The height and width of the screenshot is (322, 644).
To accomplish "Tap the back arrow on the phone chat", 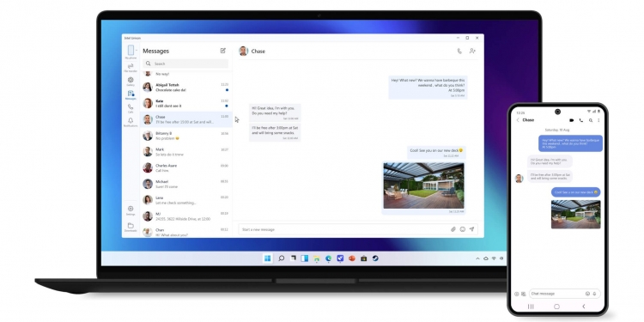I will pyautogui.click(x=518, y=120).
